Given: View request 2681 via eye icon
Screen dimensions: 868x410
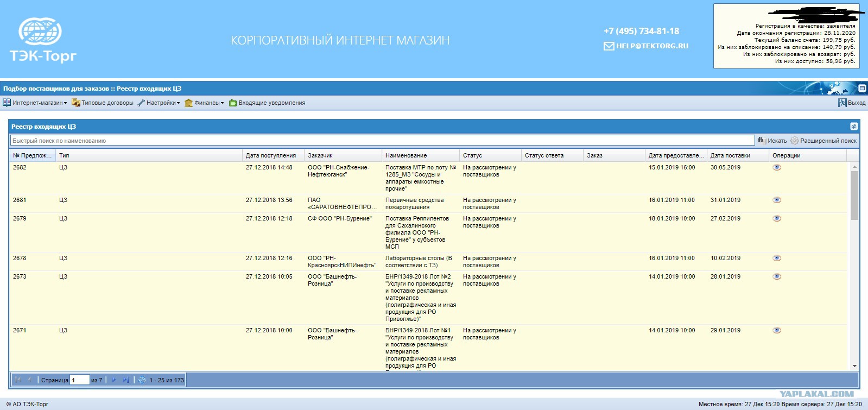Looking at the screenshot, I should (777, 200).
